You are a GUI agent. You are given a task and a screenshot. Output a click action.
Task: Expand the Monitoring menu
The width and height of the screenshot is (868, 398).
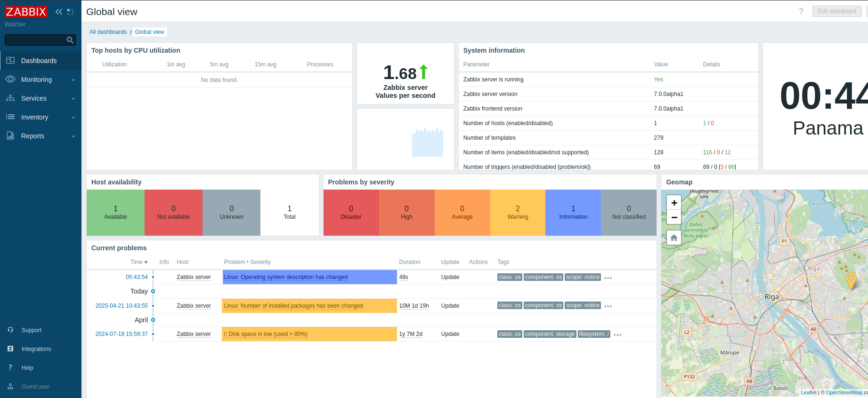(x=41, y=80)
